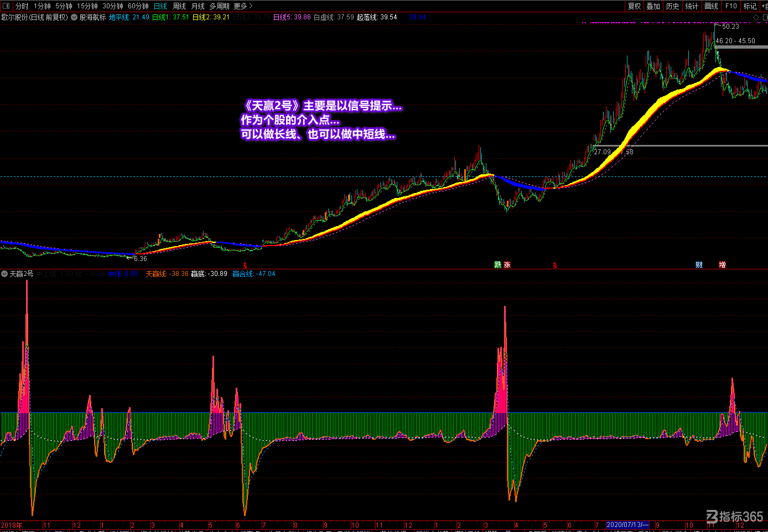Click the 2018年 label on time axis
This screenshot has height=532, width=768.
pos(12,525)
